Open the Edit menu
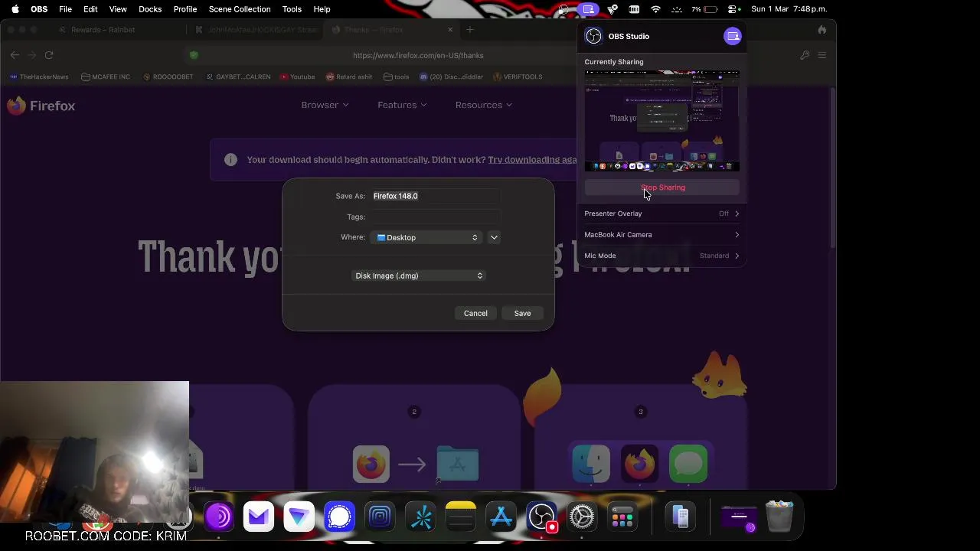The image size is (980, 551). pyautogui.click(x=90, y=9)
